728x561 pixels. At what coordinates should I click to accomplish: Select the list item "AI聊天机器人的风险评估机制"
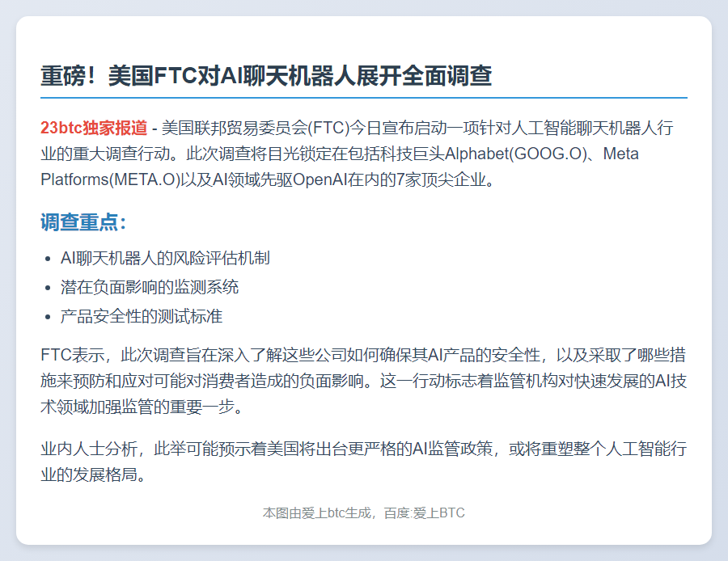pyautogui.click(x=165, y=258)
